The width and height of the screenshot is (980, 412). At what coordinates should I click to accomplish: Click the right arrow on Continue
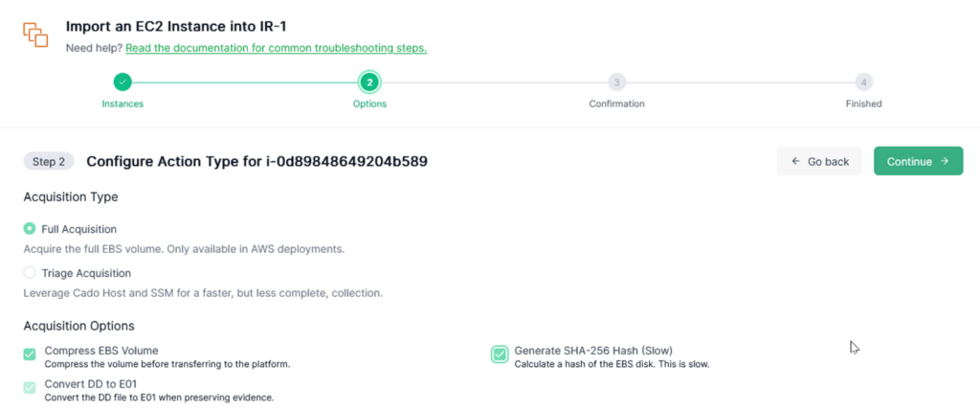coord(945,161)
